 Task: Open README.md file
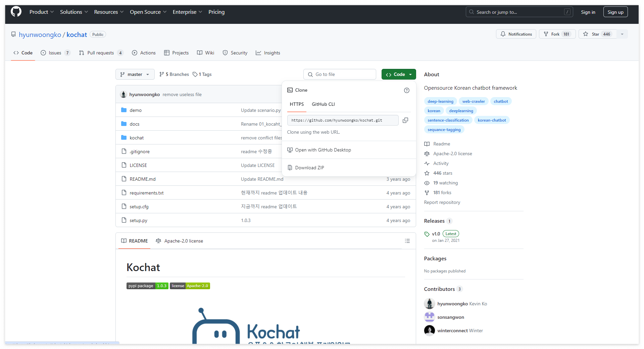click(x=143, y=179)
